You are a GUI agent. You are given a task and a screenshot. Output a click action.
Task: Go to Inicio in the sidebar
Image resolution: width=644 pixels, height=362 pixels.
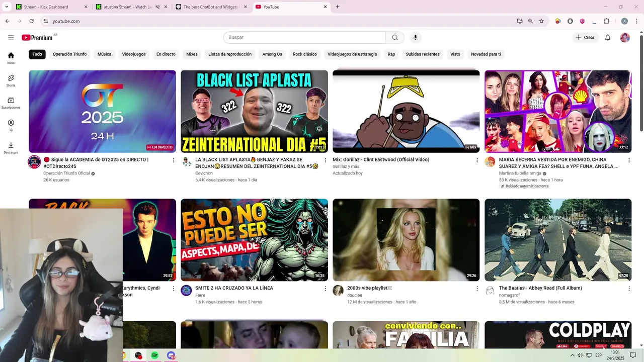tap(11, 58)
